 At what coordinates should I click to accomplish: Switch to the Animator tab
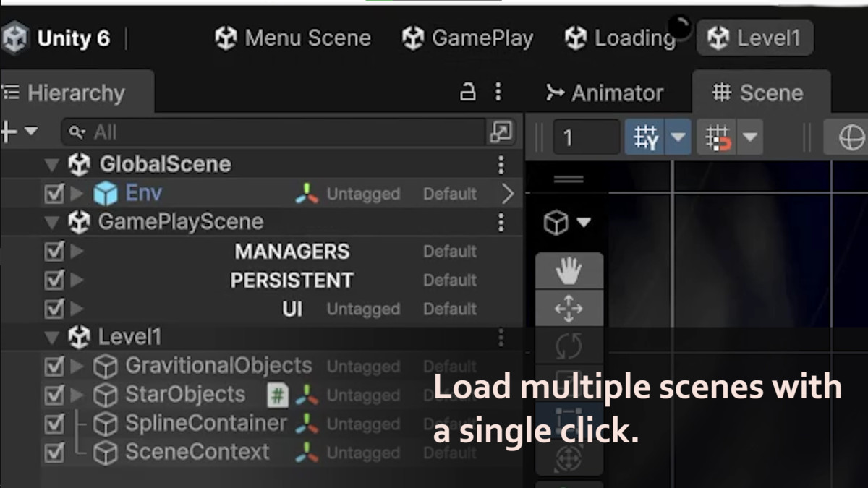coord(605,93)
